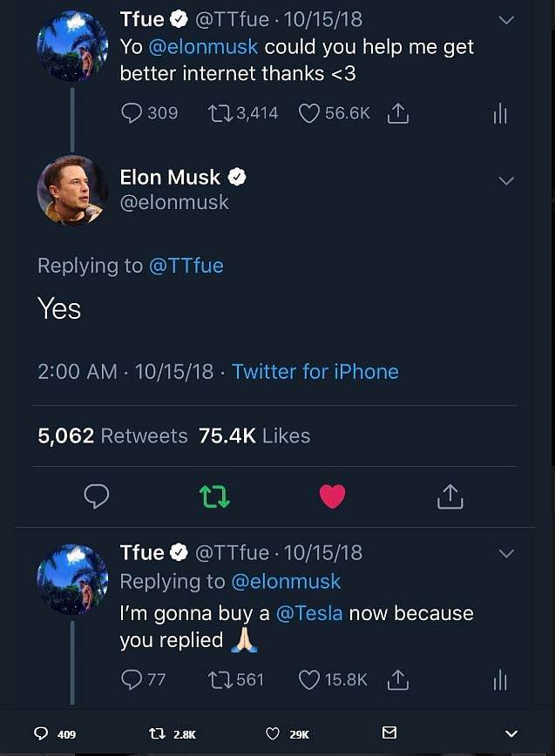This screenshot has height=756, width=555.
Task: Retweet Tfue's tweet with 3,414 retweets
Action: pyautogui.click(x=220, y=113)
